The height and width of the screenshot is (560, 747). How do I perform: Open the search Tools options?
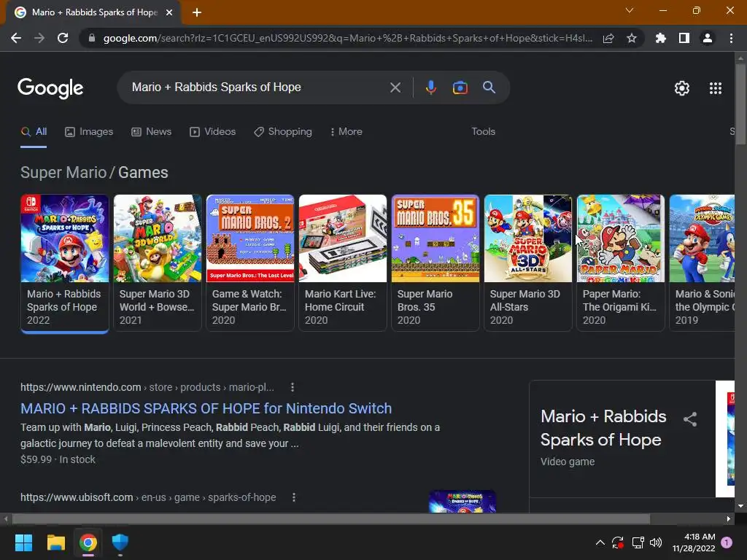[x=483, y=131]
